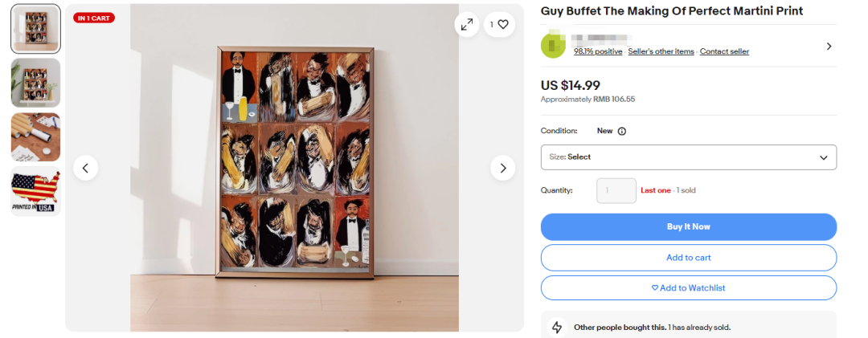Click the lightning bolt icon

tap(556, 328)
